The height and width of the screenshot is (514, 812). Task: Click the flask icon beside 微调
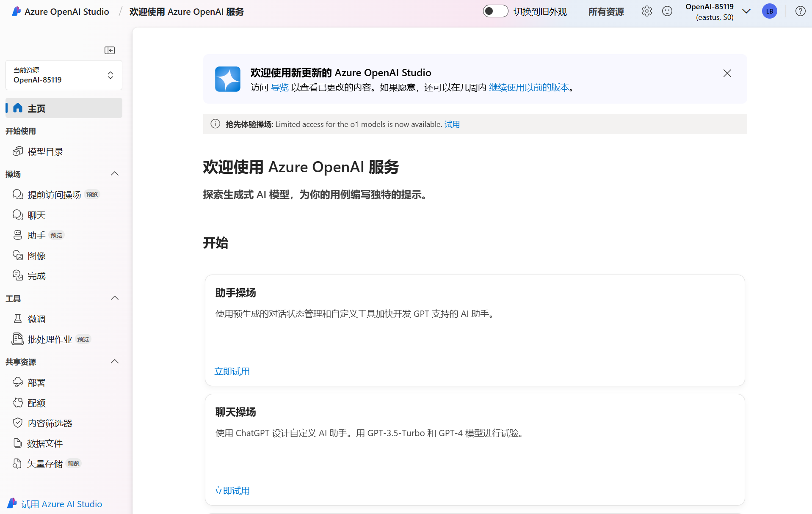(18, 319)
